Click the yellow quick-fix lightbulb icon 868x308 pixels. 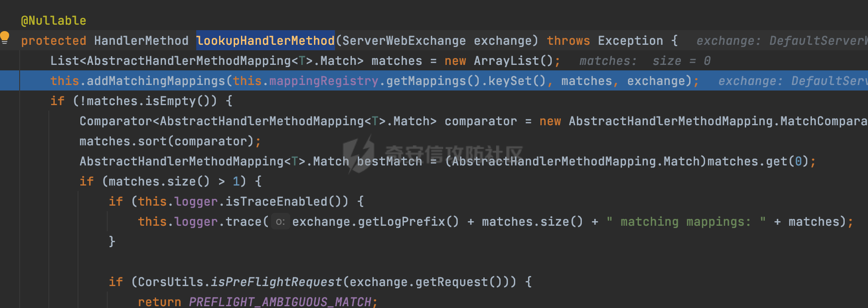5,37
